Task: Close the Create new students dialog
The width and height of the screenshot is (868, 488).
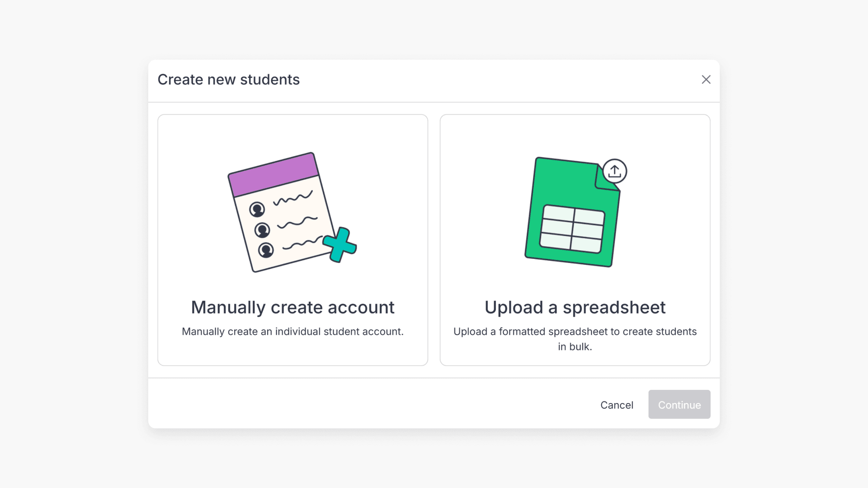Action: click(706, 80)
